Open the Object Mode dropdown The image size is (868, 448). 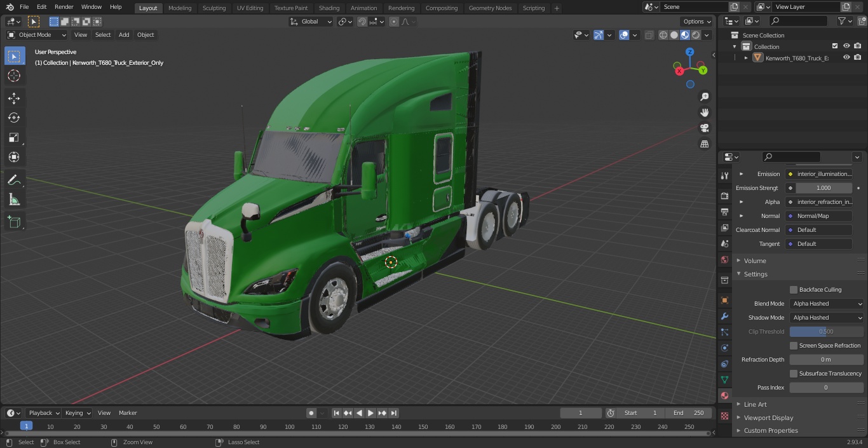37,35
